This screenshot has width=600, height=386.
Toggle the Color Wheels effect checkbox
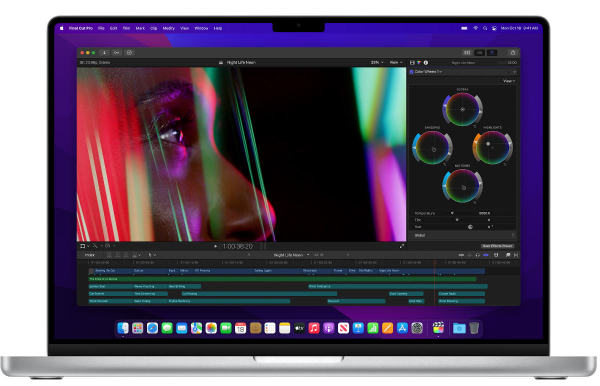[x=412, y=72]
